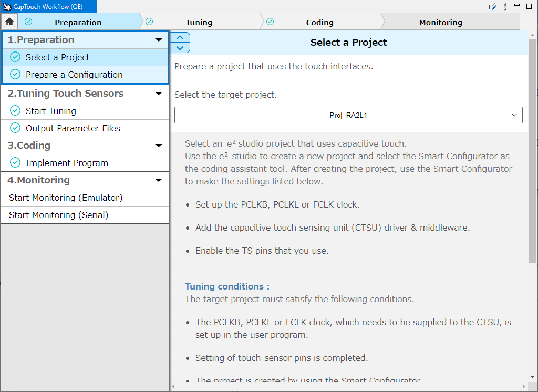Select the 'Implement Program' step
The width and height of the screenshot is (538, 392).
point(85,163)
